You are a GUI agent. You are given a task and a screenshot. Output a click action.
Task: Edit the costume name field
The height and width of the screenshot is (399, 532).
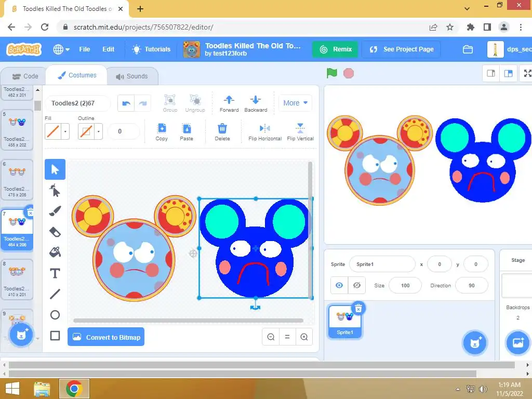78,103
